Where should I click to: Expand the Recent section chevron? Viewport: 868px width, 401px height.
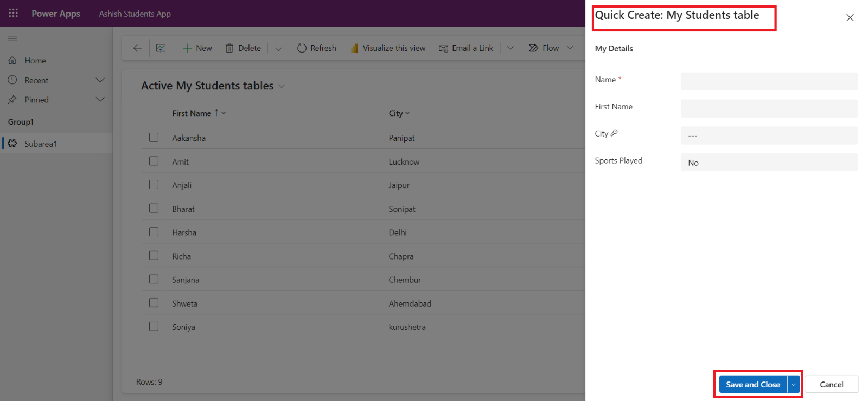[x=100, y=80]
